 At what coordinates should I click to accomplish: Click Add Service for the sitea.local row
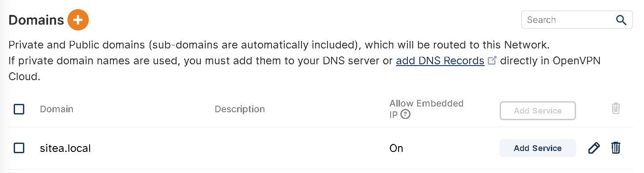point(538,148)
